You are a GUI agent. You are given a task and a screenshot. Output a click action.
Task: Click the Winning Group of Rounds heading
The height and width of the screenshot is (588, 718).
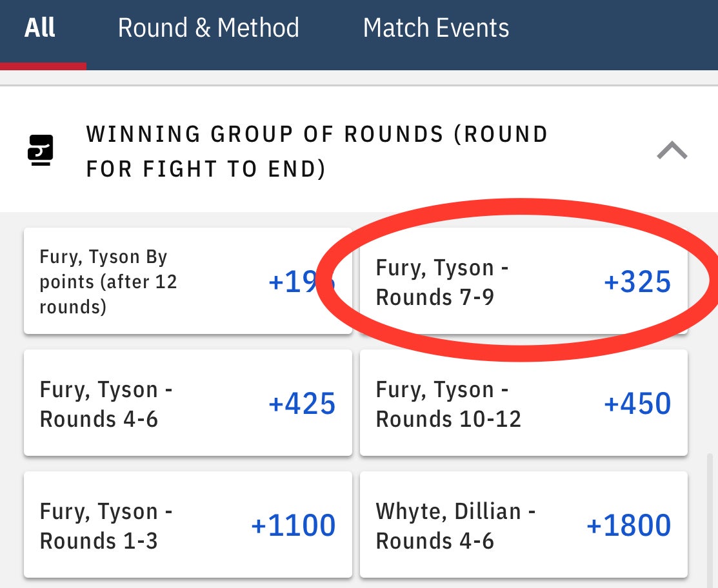pos(316,152)
